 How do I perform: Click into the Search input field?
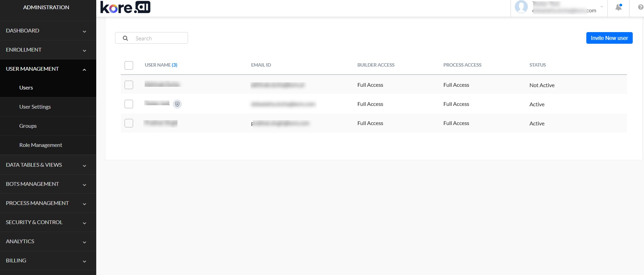click(159, 38)
